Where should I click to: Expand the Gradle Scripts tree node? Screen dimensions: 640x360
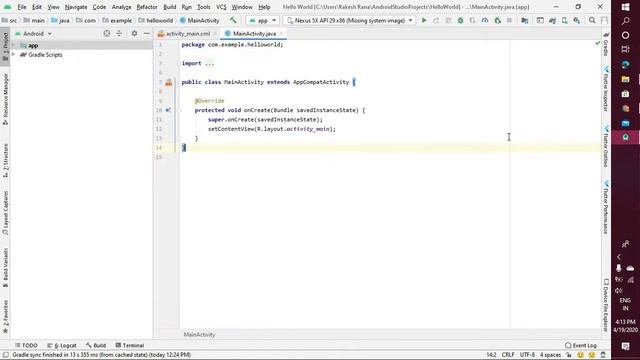click(14, 55)
